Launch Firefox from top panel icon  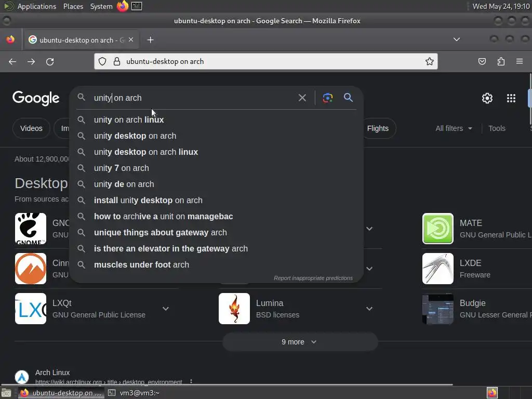click(123, 6)
